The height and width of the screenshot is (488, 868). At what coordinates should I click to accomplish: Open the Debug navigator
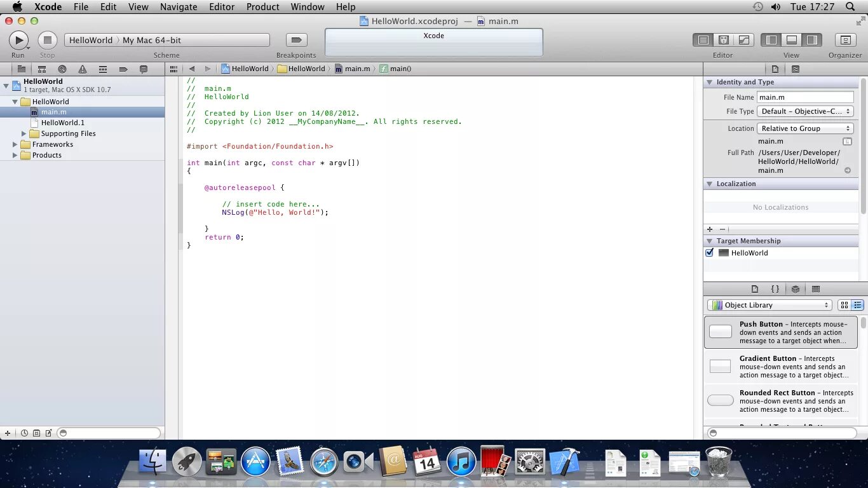click(x=103, y=69)
